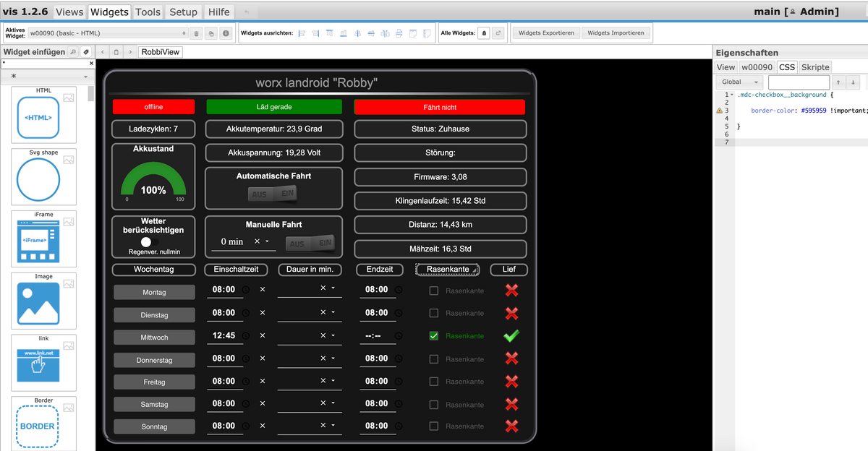Click the CSS filter input field
This screenshot has height=451, width=868.
click(x=799, y=82)
